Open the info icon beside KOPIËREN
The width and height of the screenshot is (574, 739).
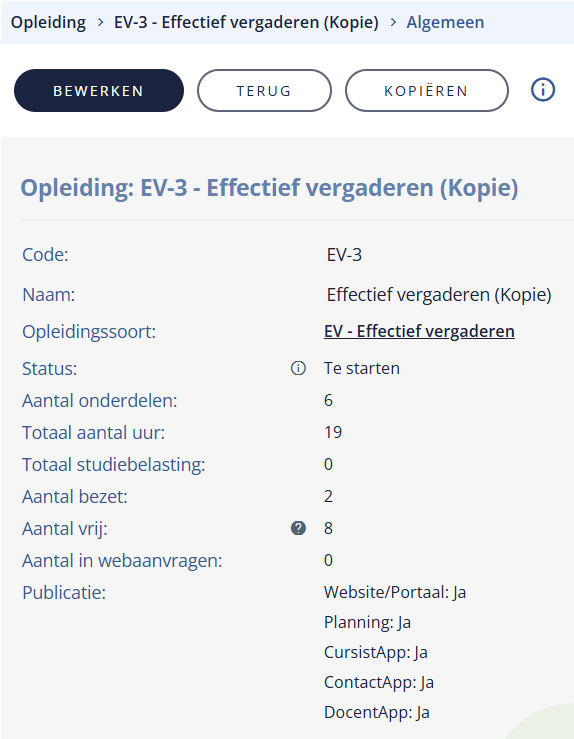[x=543, y=90]
